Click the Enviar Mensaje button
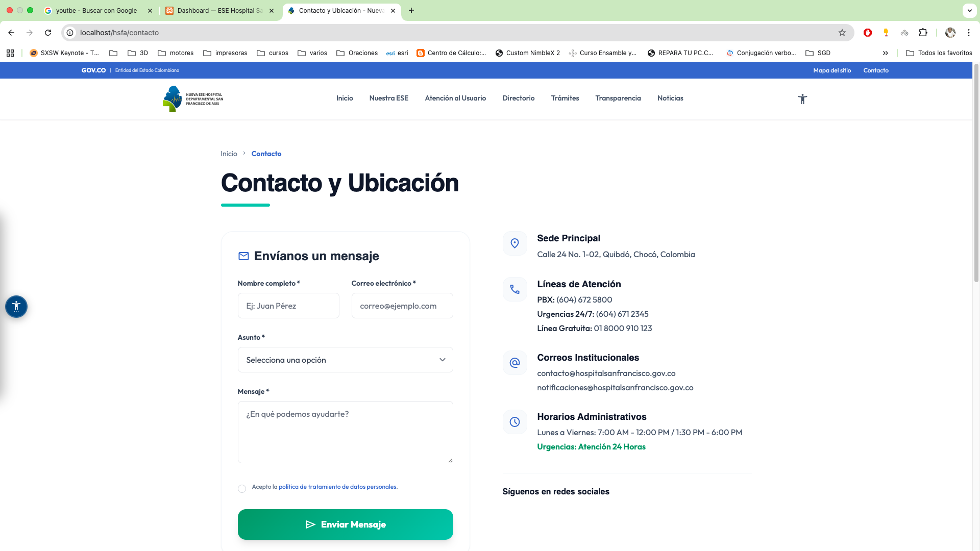The height and width of the screenshot is (551, 980). [345, 524]
